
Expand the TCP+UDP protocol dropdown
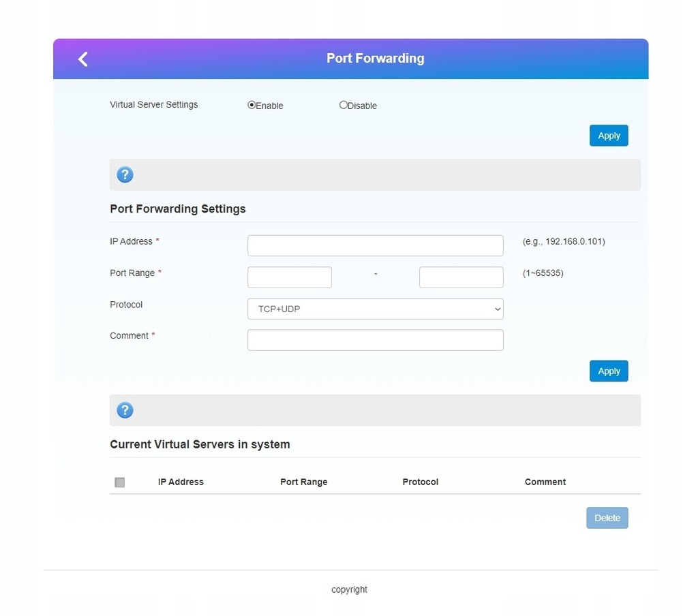click(375, 309)
